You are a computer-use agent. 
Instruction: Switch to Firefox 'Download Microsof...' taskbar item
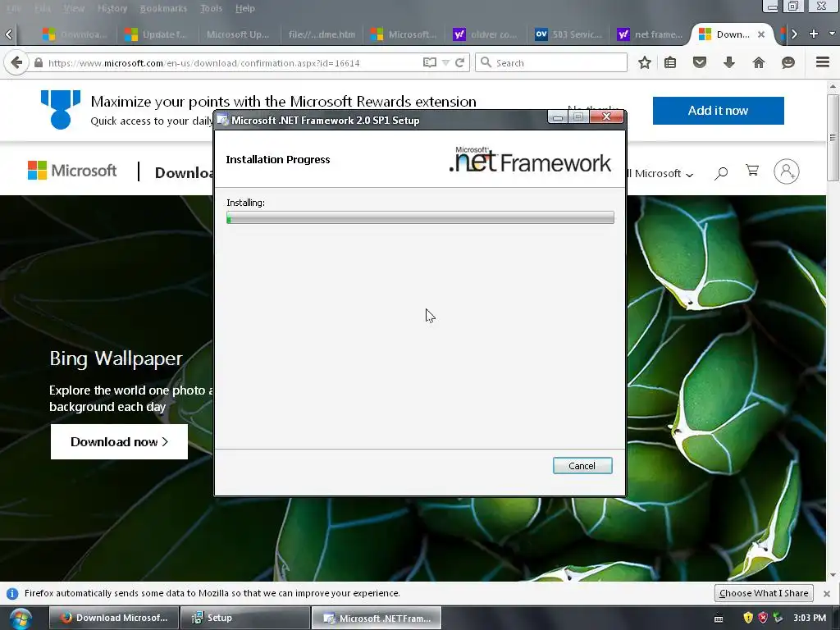113,618
